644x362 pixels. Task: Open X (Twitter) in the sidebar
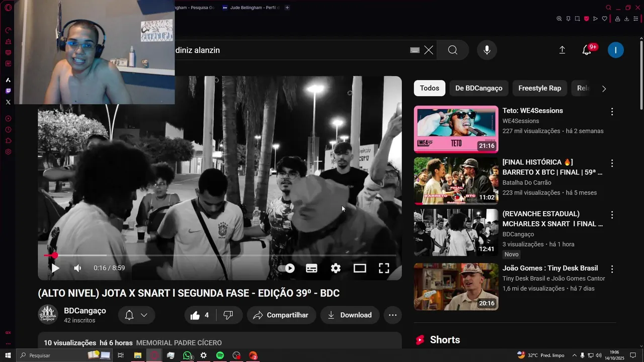[8, 102]
